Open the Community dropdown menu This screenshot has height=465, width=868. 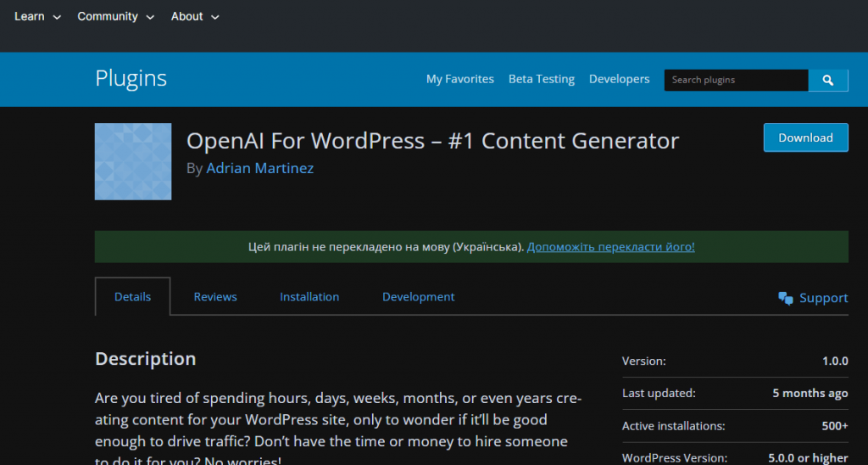(116, 17)
